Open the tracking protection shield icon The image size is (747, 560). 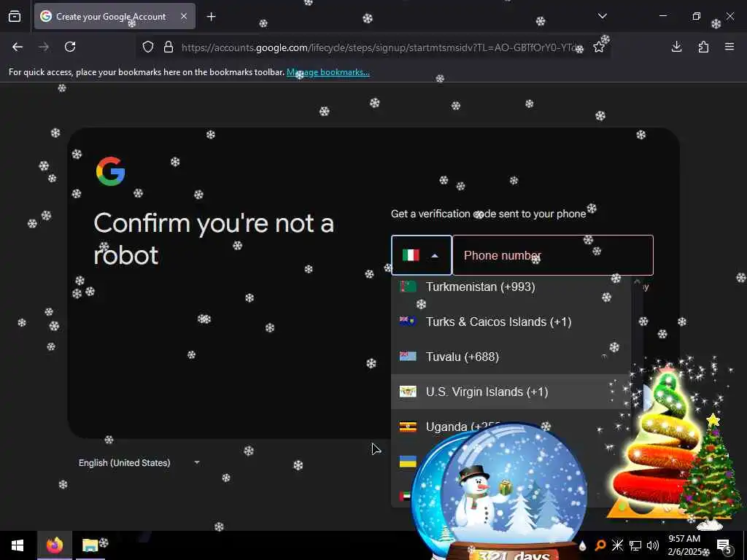[148, 47]
